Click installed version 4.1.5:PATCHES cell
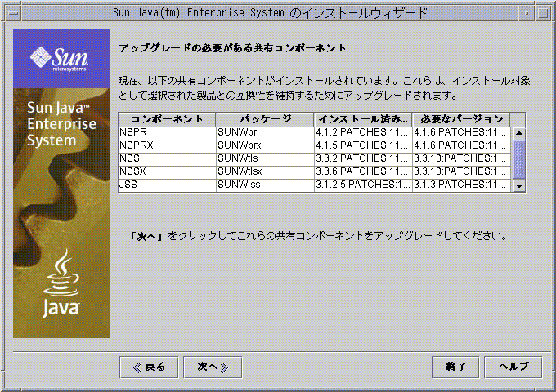The width and height of the screenshot is (556, 392). click(x=363, y=146)
